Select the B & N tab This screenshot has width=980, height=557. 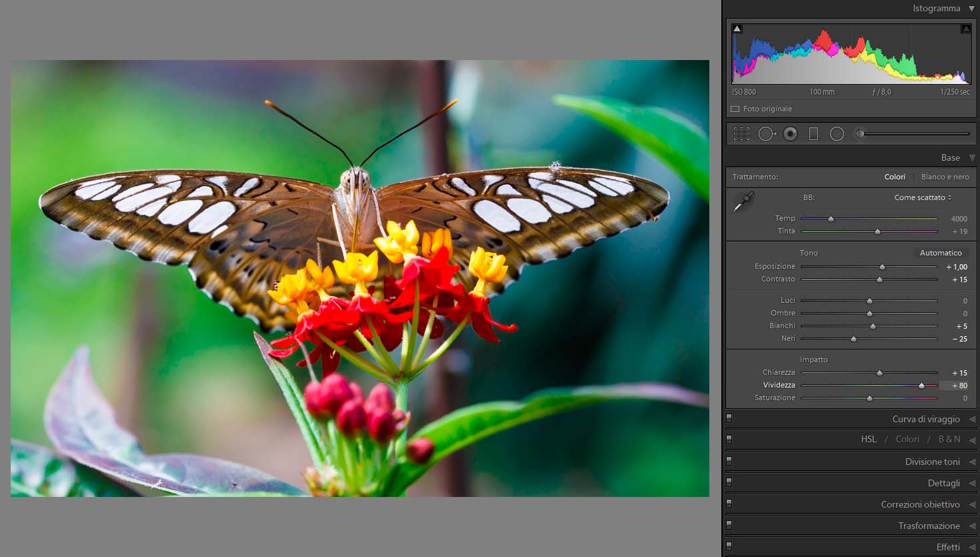949,439
